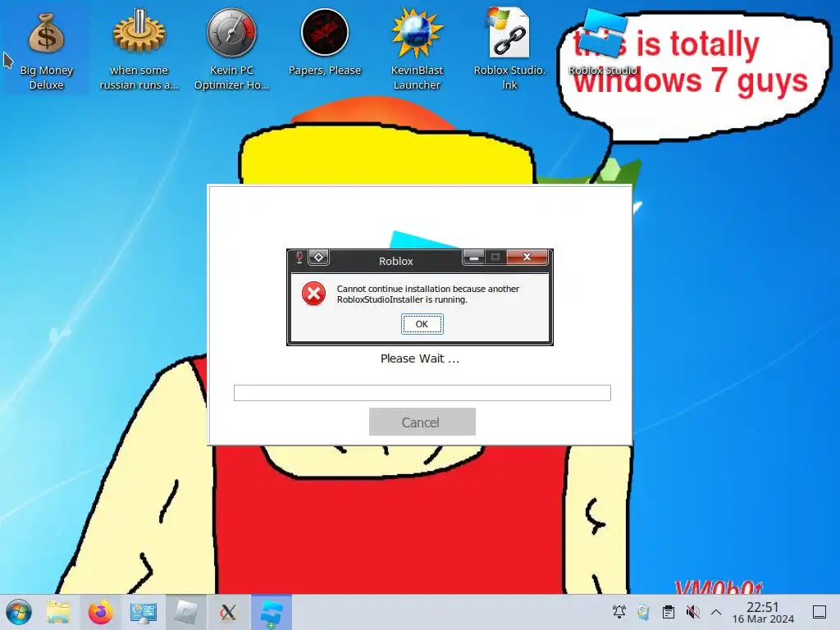The height and width of the screenshot is (630, 840).
Task: Open the clipboard tray icon
Action: (668, 612)
